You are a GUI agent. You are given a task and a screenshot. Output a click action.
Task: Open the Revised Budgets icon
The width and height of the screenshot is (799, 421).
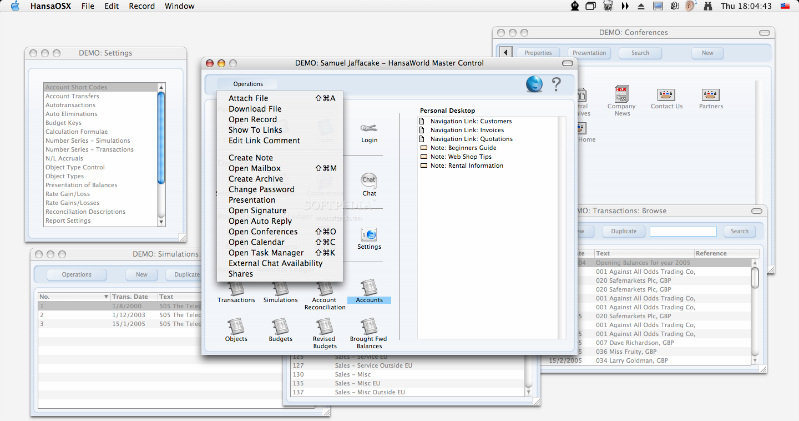tap(324, 326)
